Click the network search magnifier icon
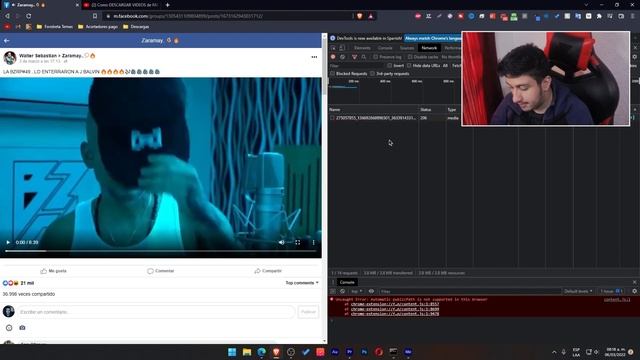Viewport: 640px width, 360px height. (x=364, y=57)
